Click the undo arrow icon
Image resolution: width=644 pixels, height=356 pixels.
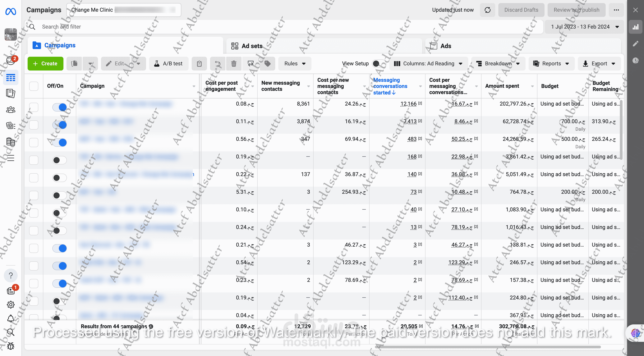pos(218,64)
